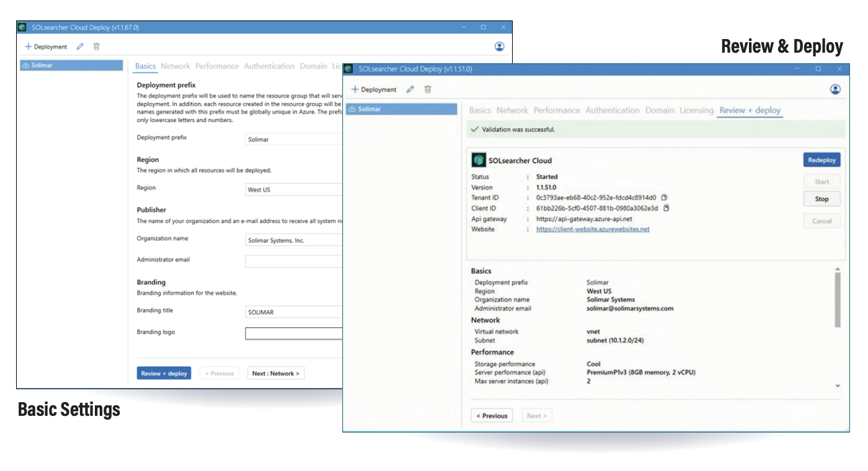This screenshot has width=868, height=471.
Task: Open the Licensing tab
Action: click(x=696, y=110)
